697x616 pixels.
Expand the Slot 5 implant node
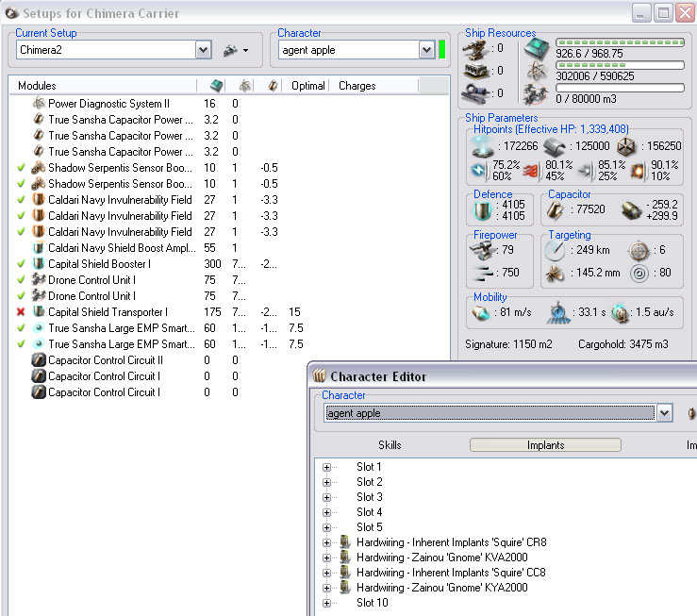coord(326,527)
